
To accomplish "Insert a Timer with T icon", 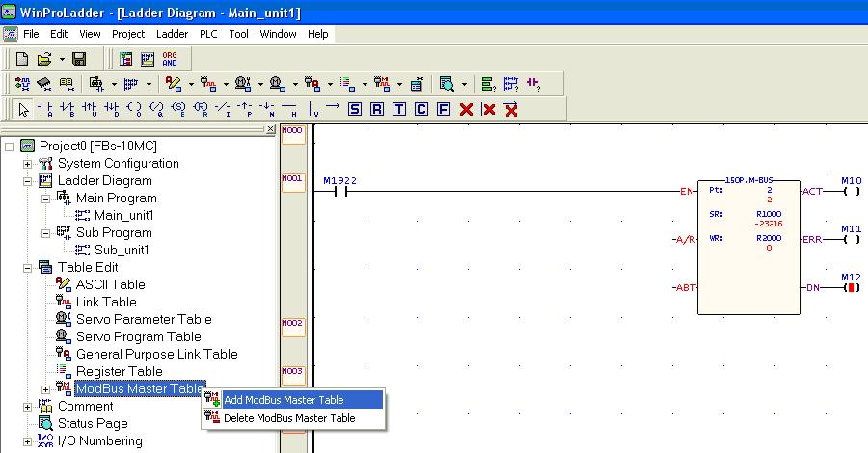I will click(399, 109).
